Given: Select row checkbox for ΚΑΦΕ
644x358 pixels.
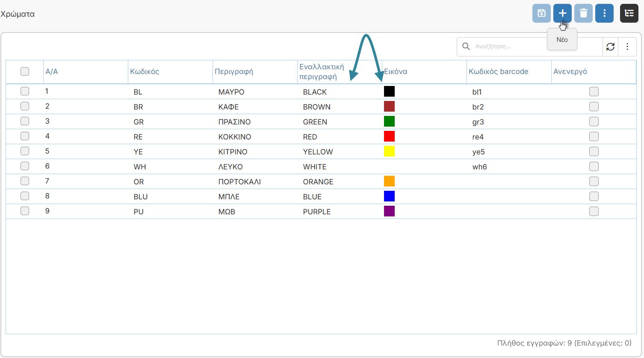Looking at the screenshot, I should click(x=25, y=106).
